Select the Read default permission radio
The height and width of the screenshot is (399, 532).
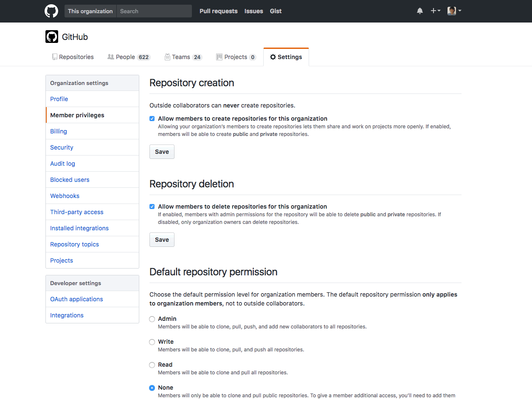tap(152, 365)
